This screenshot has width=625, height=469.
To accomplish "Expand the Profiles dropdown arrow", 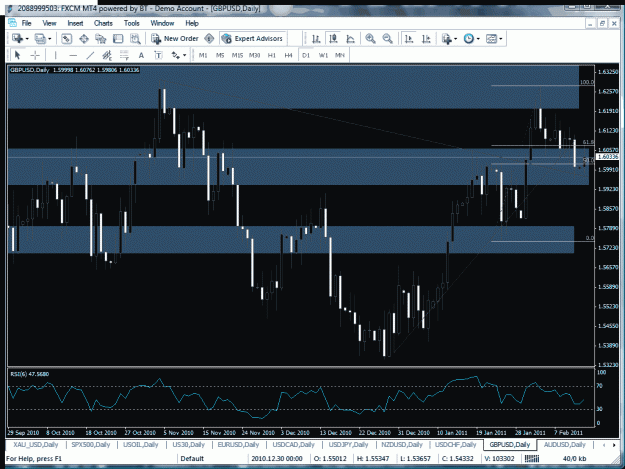I will (50, 39).
